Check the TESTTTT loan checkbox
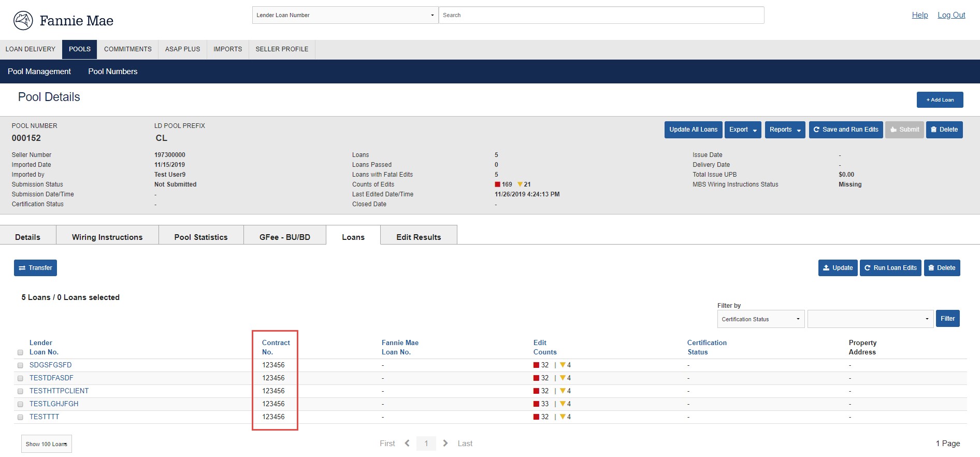The height and width of the screenshot is (457, 980). pyautogui.click(x=20, y=417)
